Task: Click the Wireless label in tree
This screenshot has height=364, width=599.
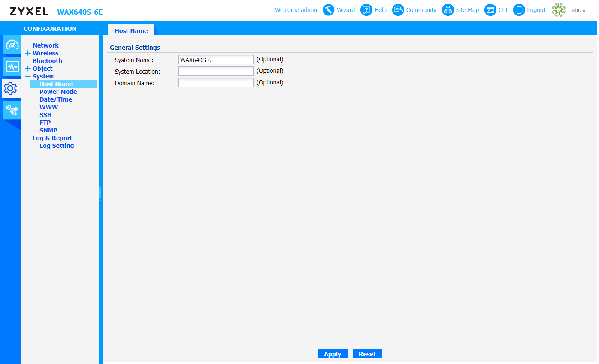Action: coord(45,53)
